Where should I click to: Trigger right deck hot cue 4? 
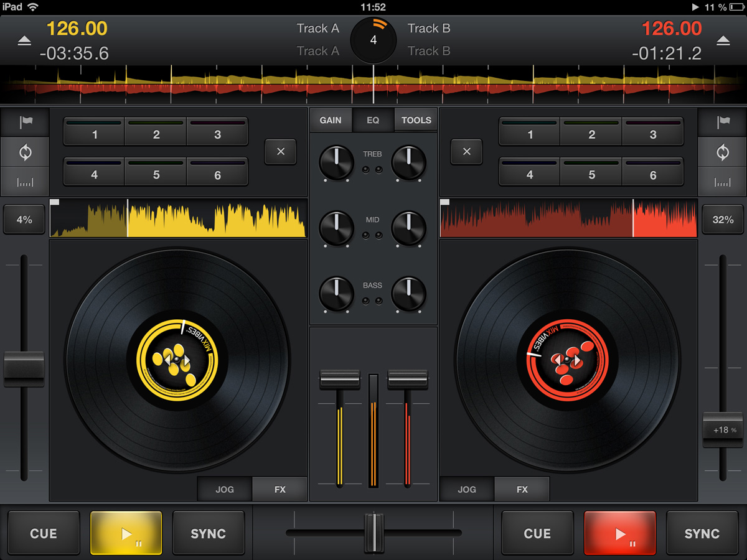coord(530,172)
